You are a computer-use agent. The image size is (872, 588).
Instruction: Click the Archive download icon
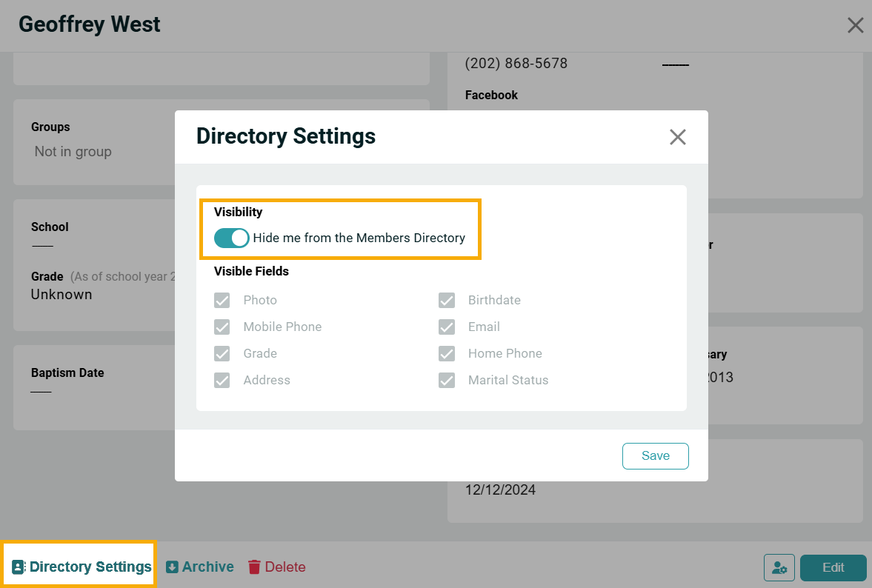coord(172,567)
